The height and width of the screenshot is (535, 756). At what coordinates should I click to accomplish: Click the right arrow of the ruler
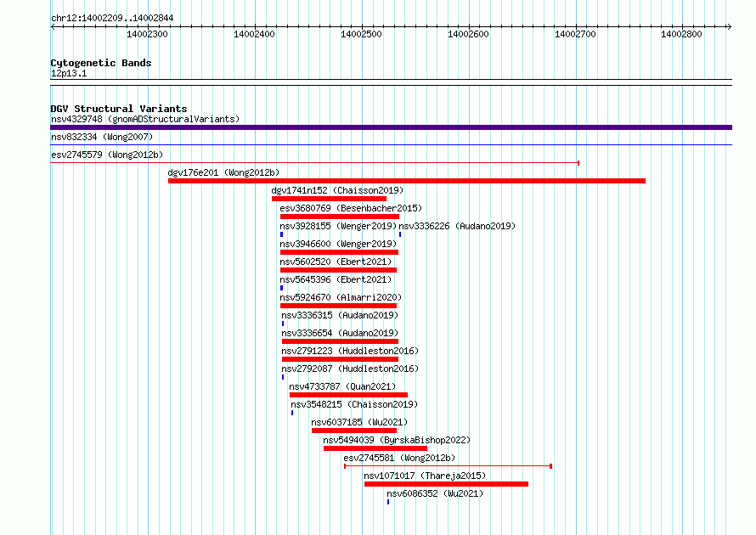(729, 27)
